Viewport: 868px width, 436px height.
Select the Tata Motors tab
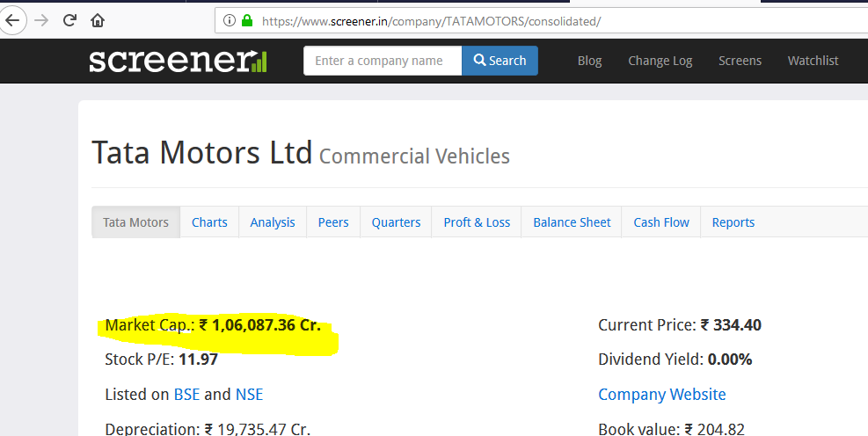coord(135,222)
